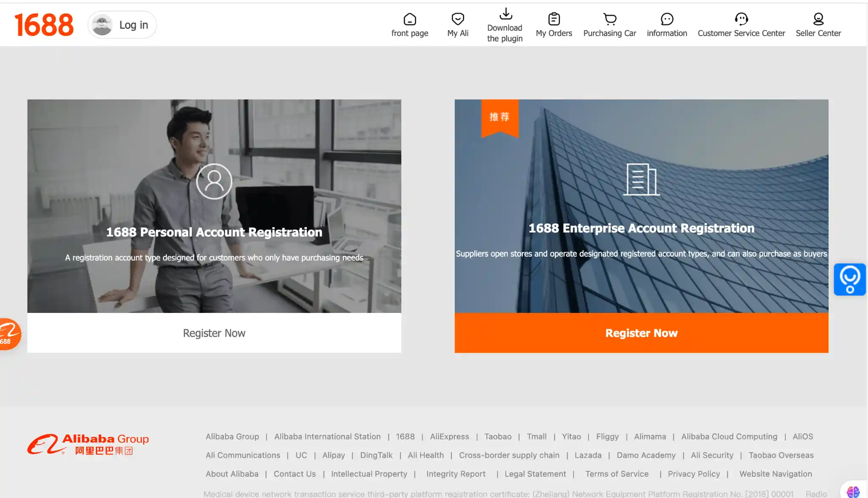Open the front page via home icon

tap(409, 19)
